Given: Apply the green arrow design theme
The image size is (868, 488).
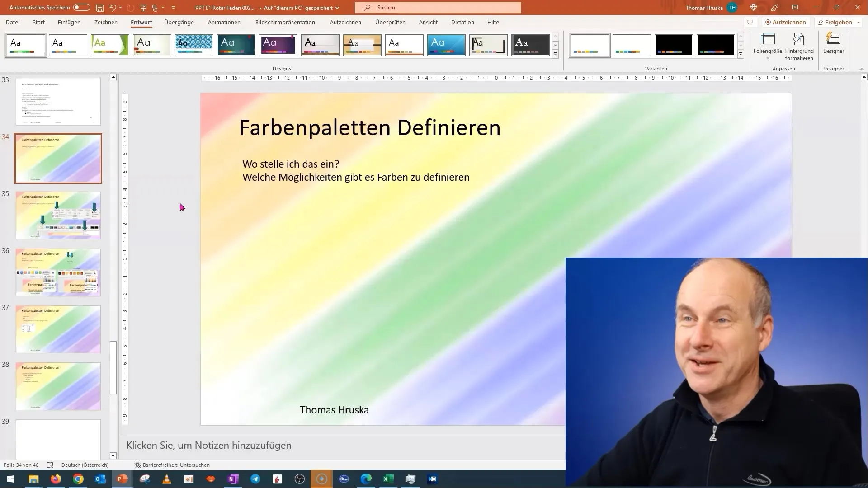Looking at the screenshot, I should pyautogui.click(x=110, y=45).
